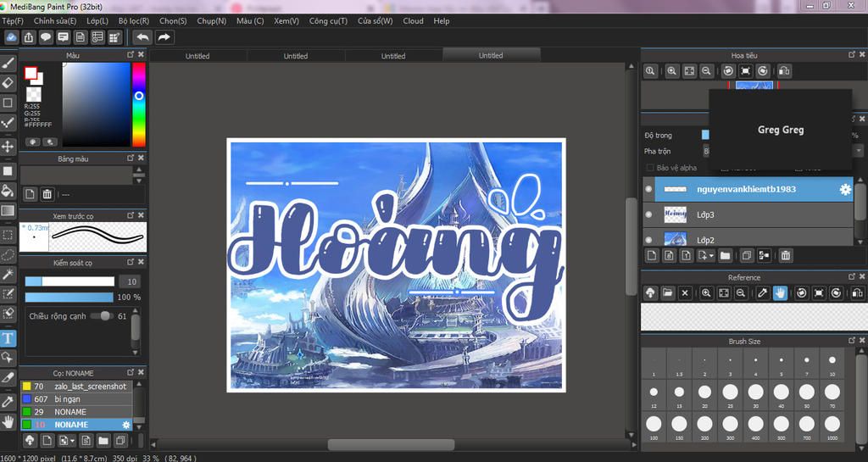The image size is (868, 462).
Task: Toggle the Chiều rộng cạnh switch
Action: point(102,316)
